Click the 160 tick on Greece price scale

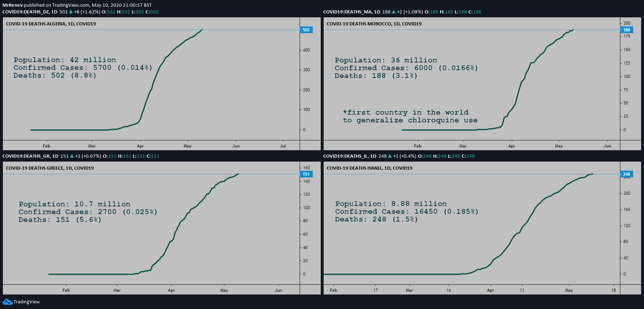307,168
